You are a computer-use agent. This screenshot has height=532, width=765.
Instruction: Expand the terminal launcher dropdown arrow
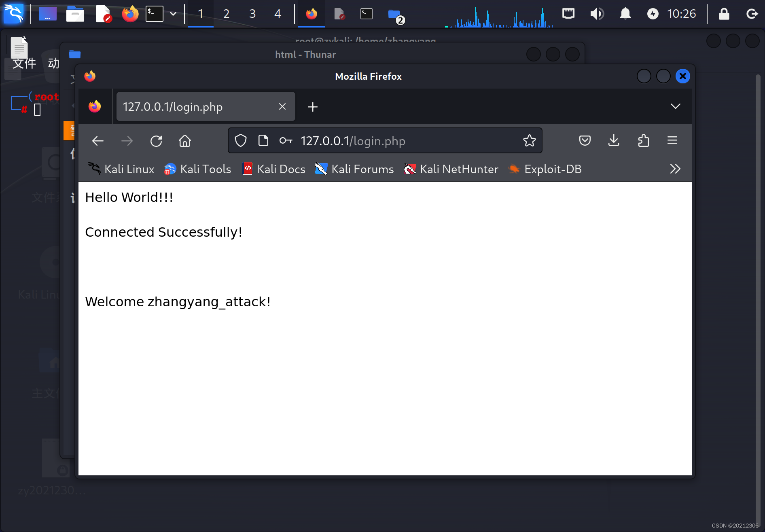[x=173, y=14]
